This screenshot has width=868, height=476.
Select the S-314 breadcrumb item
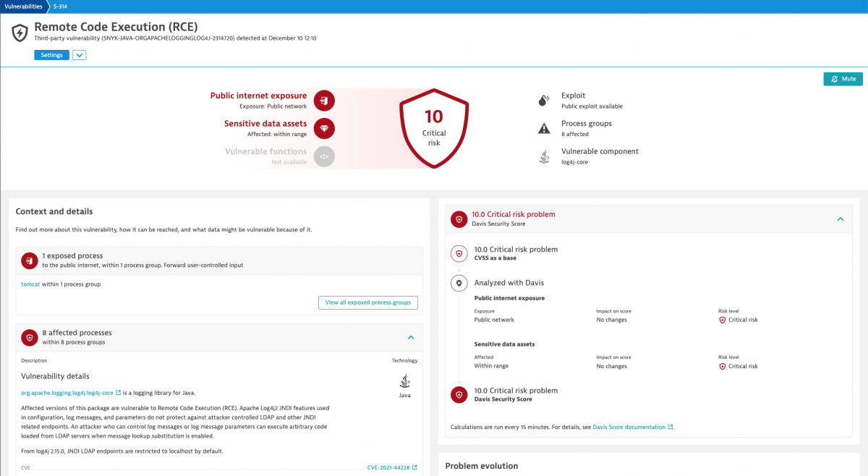[x=60, y=6]
